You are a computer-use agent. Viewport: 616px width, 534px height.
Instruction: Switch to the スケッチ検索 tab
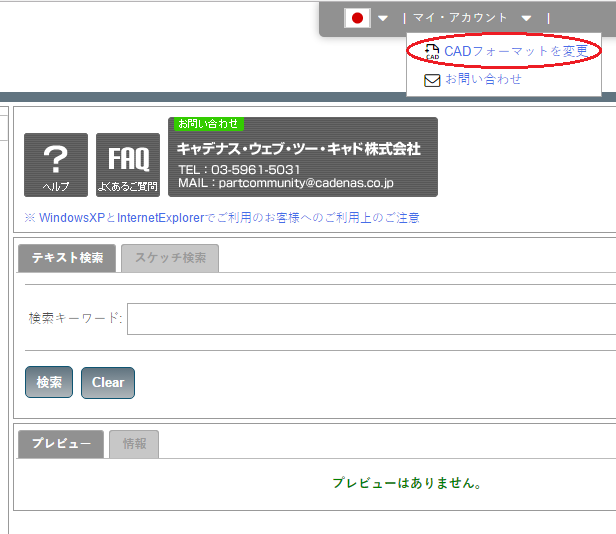(170, 258)
